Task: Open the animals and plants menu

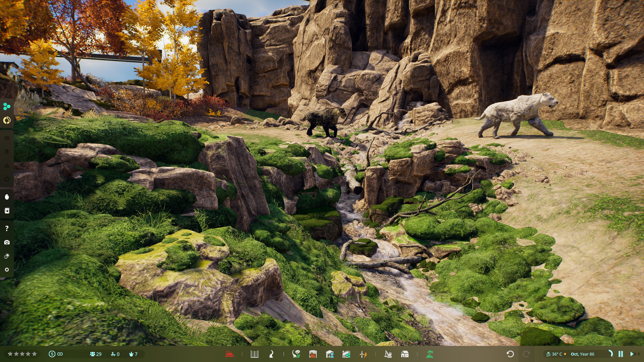Action: (x=296, y=354)
